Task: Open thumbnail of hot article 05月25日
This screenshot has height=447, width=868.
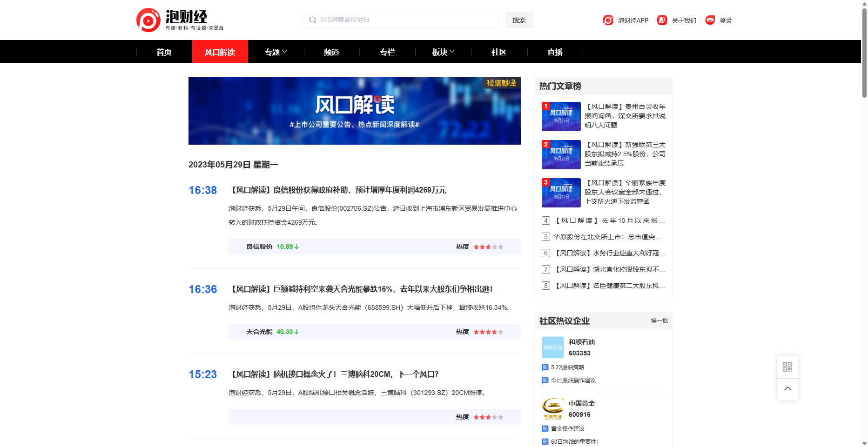Action: [x=561, y=116]
